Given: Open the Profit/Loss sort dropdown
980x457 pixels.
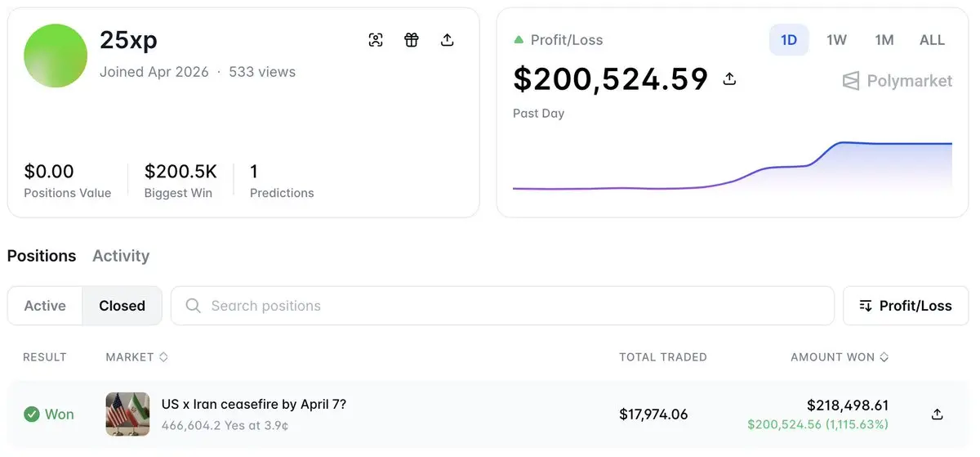Looking at the screenshot, I should coord(906,306).
